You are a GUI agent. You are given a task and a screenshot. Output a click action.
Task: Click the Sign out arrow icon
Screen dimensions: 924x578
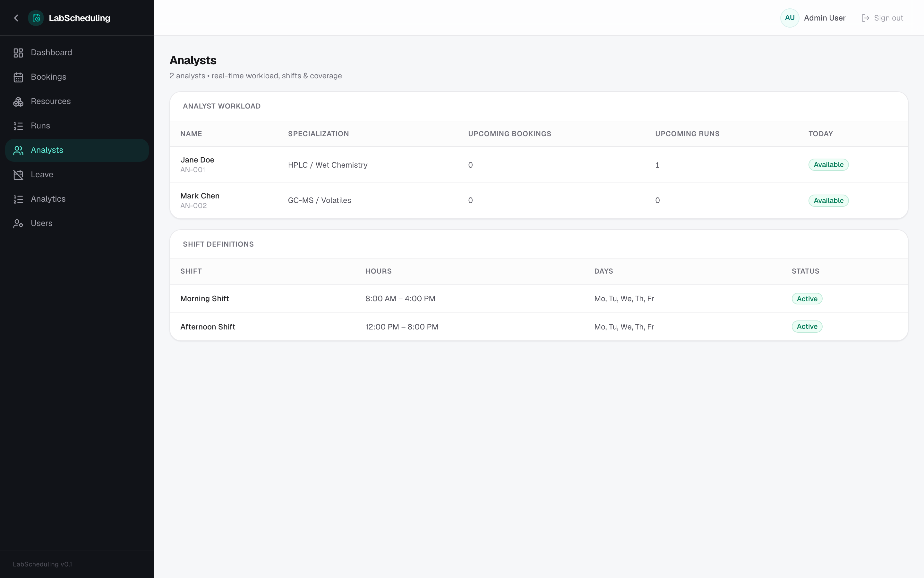(866, 18)
